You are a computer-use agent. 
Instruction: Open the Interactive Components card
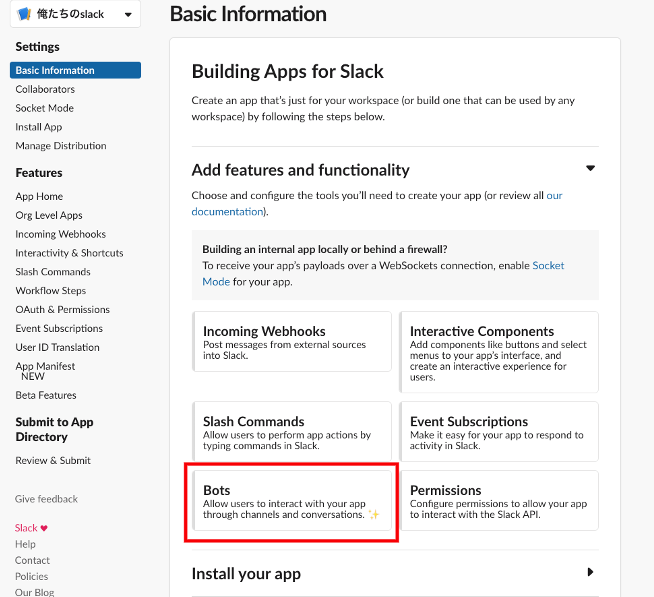[498, 346]
